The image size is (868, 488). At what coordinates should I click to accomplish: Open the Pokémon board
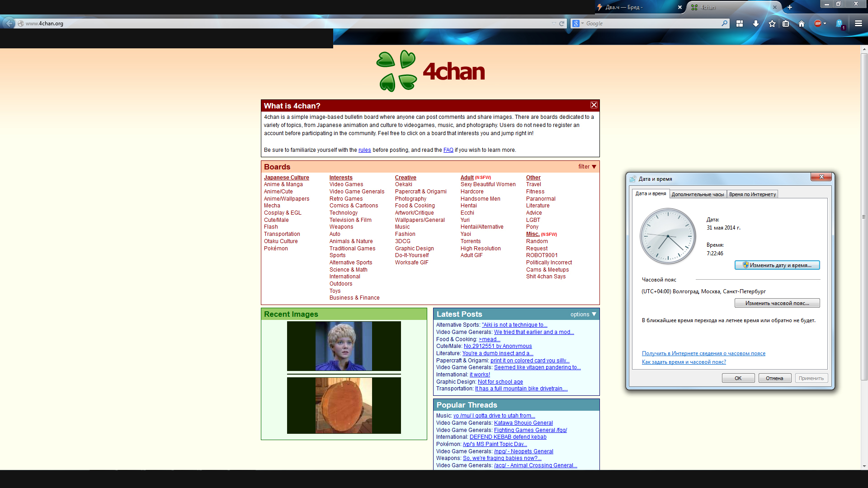pyautogui.click(x=276, y=249)
